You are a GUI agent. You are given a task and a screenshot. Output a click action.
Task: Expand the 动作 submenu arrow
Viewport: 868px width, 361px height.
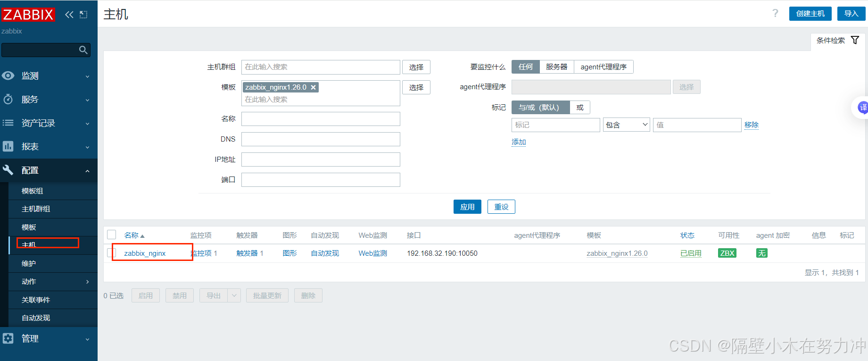[x=87, y=282]
